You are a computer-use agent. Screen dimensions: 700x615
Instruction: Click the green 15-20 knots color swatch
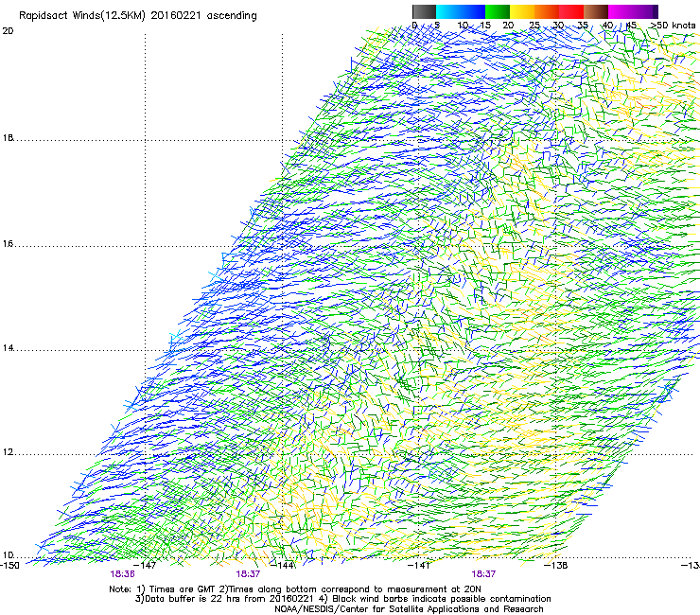[498, 11]
